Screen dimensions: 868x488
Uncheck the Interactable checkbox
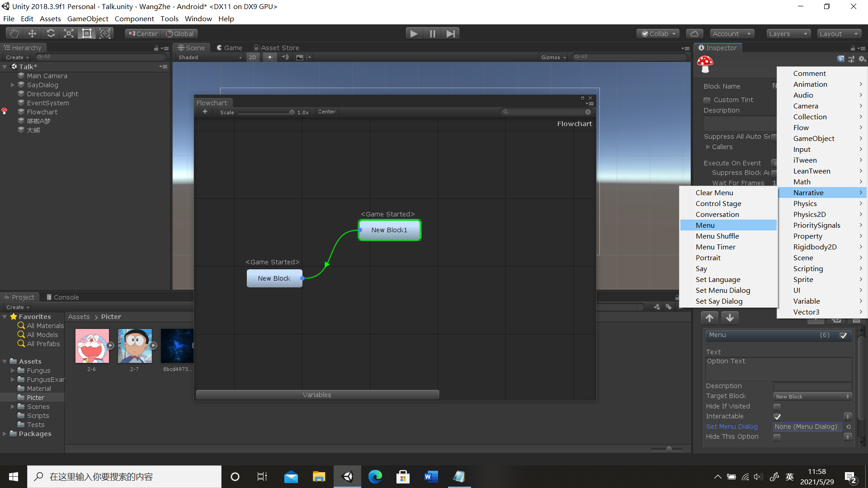777,417
